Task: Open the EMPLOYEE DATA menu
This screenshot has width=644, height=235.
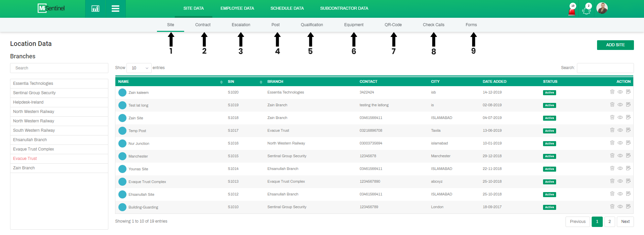Action: pos(237,8)
